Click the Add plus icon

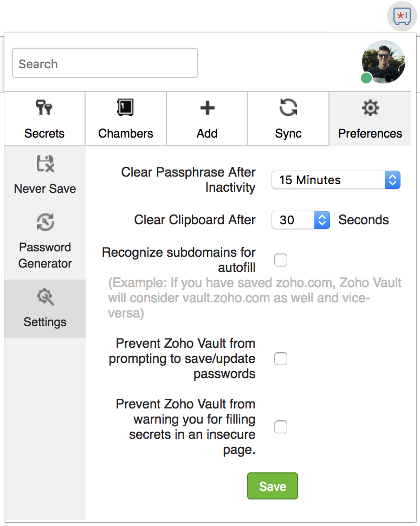click(x=207, y=108)
